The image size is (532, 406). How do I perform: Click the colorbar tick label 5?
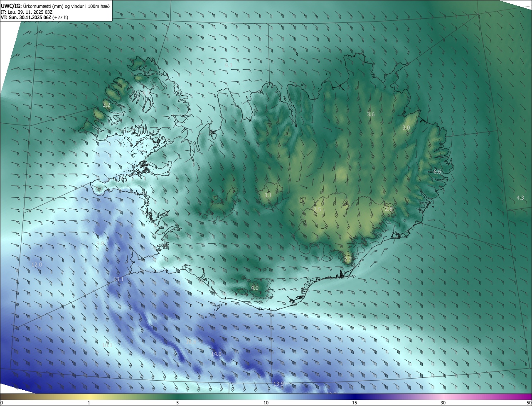[x=177, y=403]
